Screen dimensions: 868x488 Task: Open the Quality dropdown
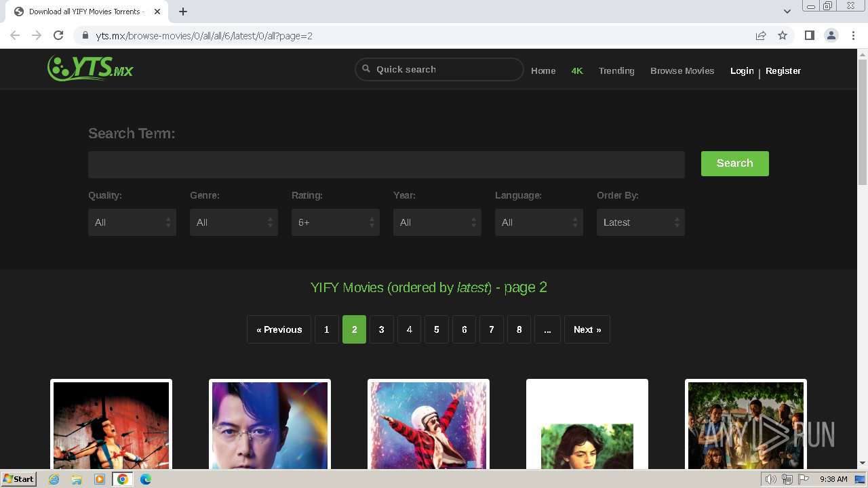click(x=132, y=222)
